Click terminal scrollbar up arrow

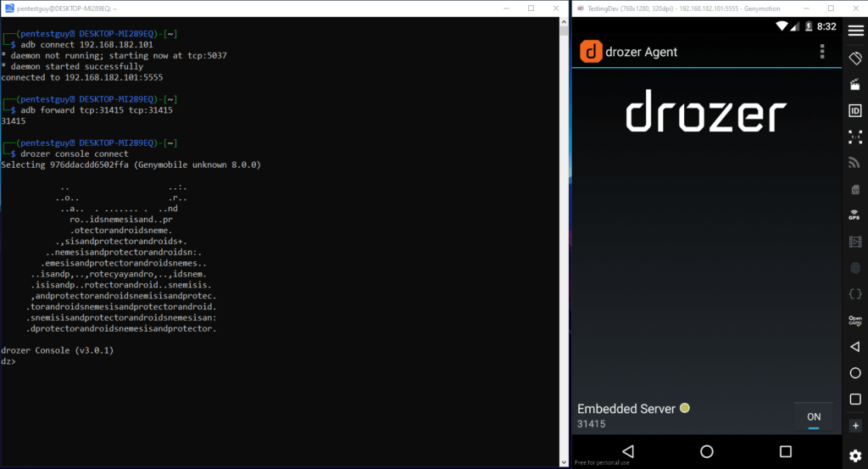(564, 21)
